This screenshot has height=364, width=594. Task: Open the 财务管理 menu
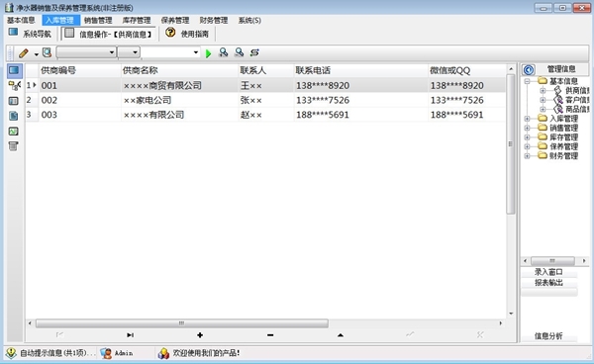214,21
